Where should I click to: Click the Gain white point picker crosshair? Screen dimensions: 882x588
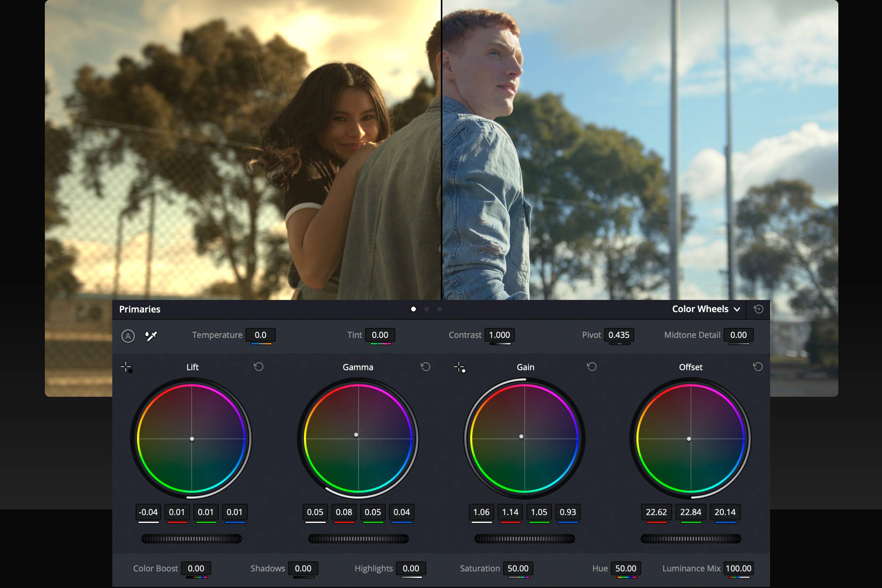pos(459,367)
